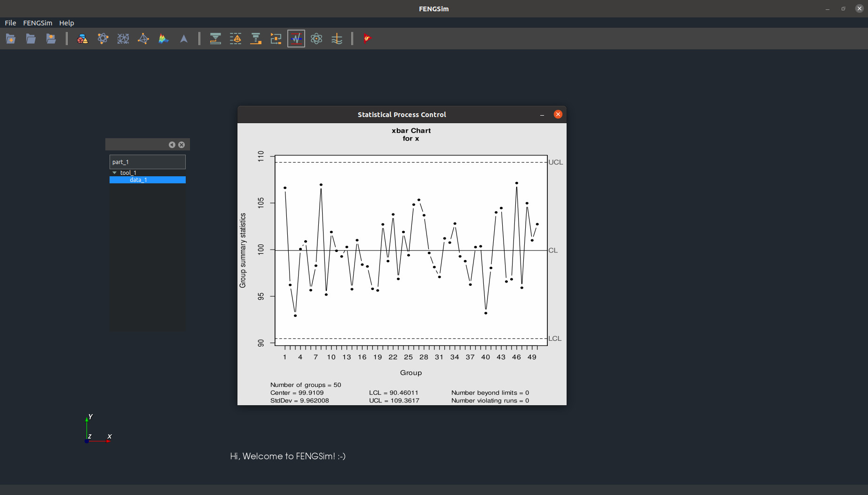Click the red flag icon
The height and width of the screenshot is (495, 868).
pos(367,39)
